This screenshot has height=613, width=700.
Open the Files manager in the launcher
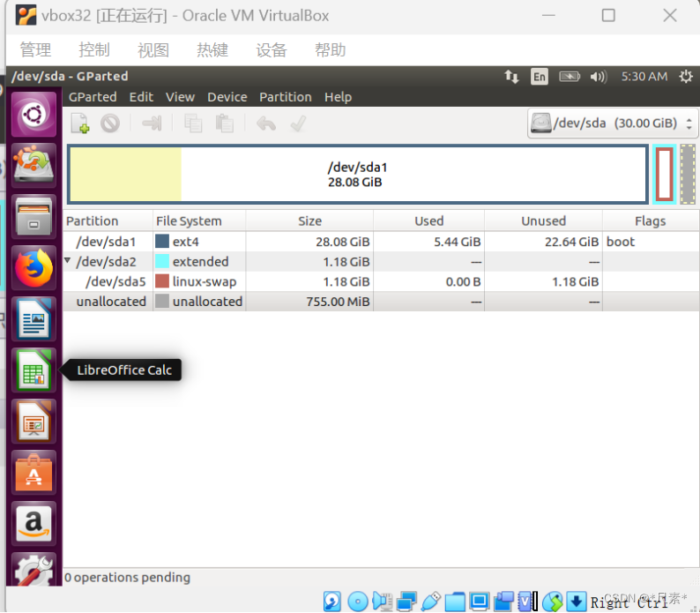(x=34, y=217)
